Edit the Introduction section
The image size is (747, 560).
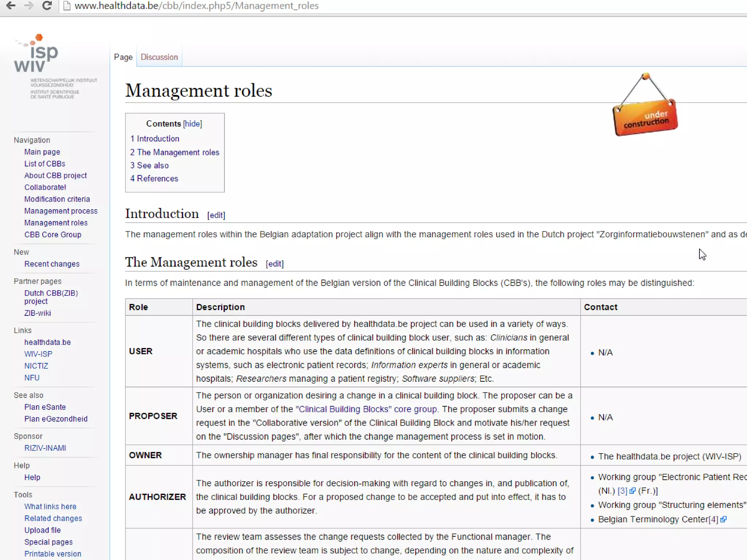pos(216,215)
